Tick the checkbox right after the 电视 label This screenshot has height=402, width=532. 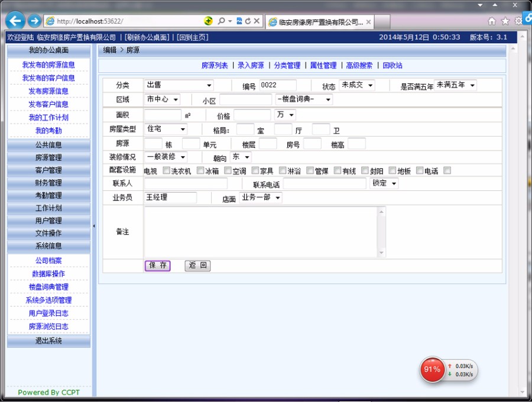click(165, 171)
